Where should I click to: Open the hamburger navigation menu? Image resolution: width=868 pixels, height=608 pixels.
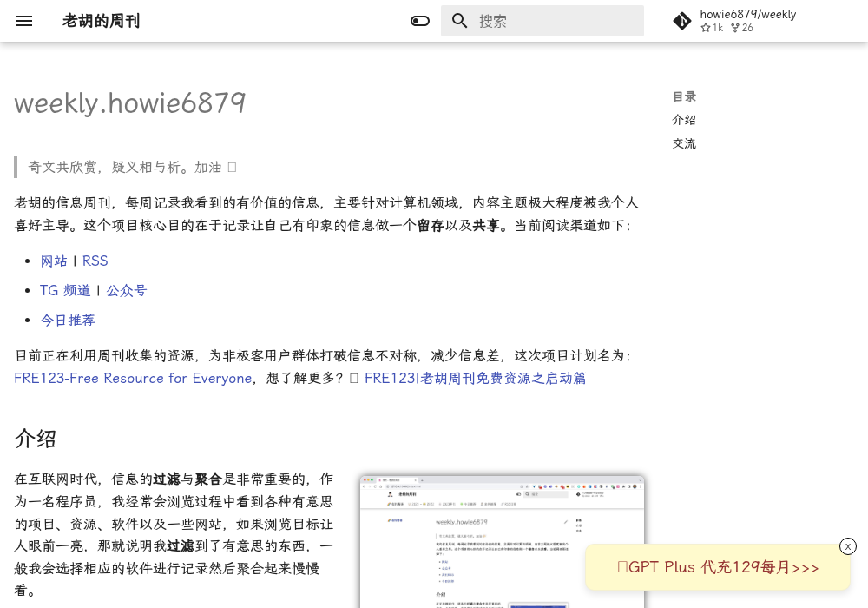24,21
